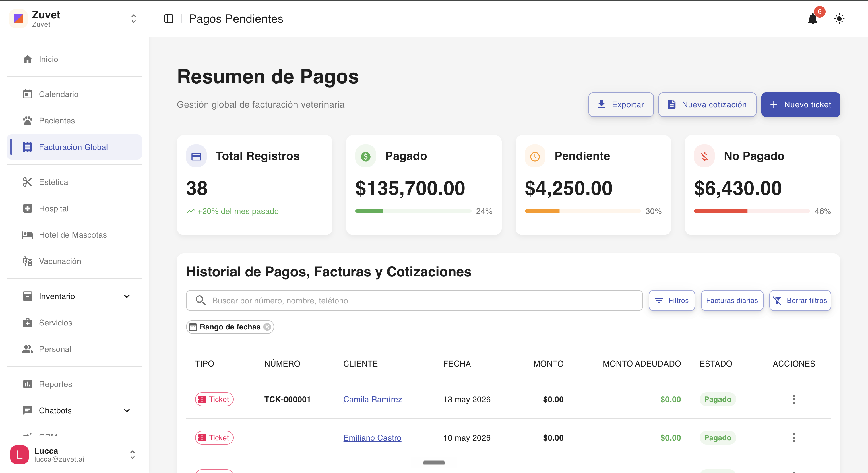
Task: Open Camila Ramírez client link
Action: click(372, 399)
